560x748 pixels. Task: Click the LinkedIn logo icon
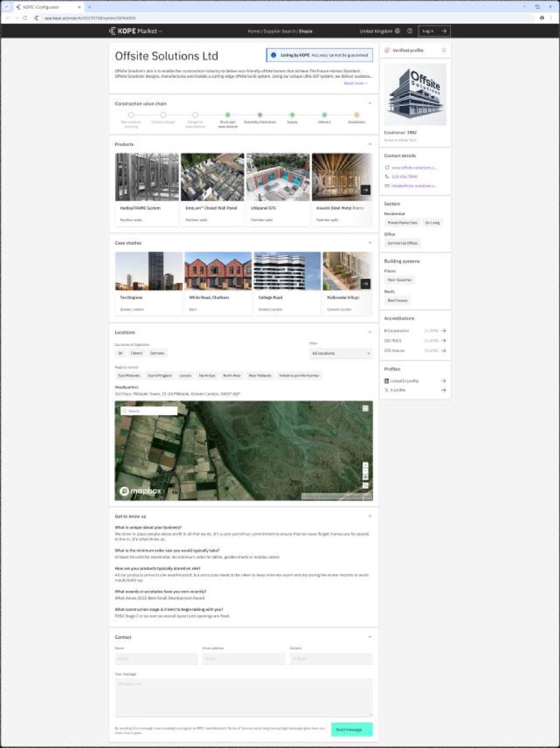[x=387, y=381]
